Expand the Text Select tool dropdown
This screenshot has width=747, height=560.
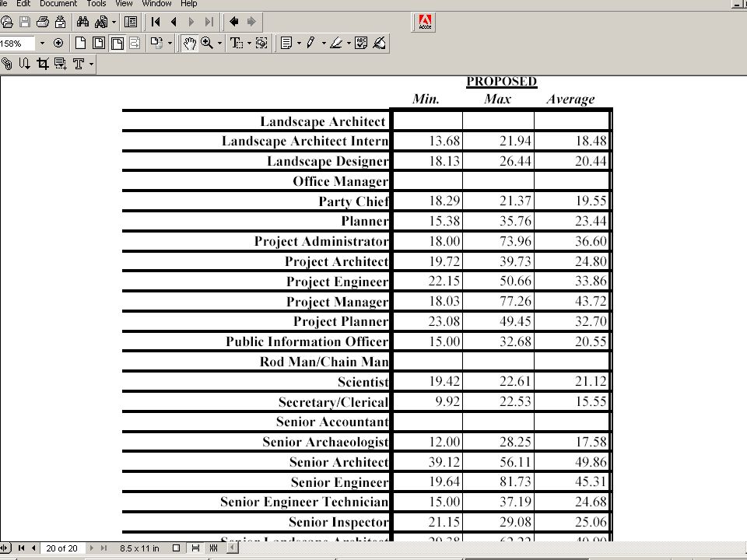pyautogui.click(x=249, y=44)
